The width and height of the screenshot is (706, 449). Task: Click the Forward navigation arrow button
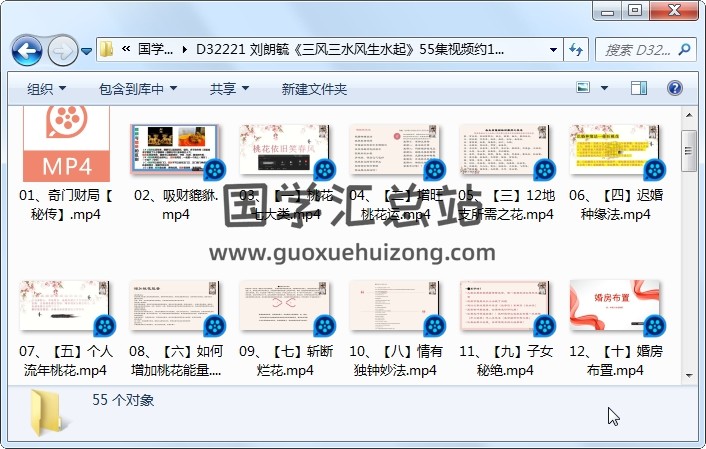pos(61,49)
